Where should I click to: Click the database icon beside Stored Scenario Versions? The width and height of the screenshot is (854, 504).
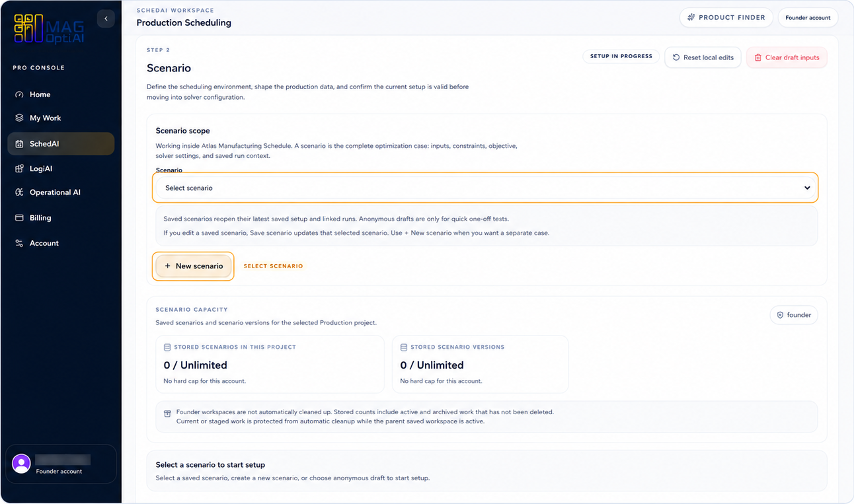coord(404,347)
